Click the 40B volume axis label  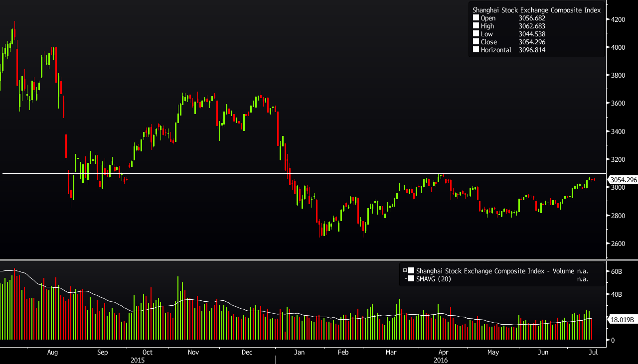pos(616,294)
